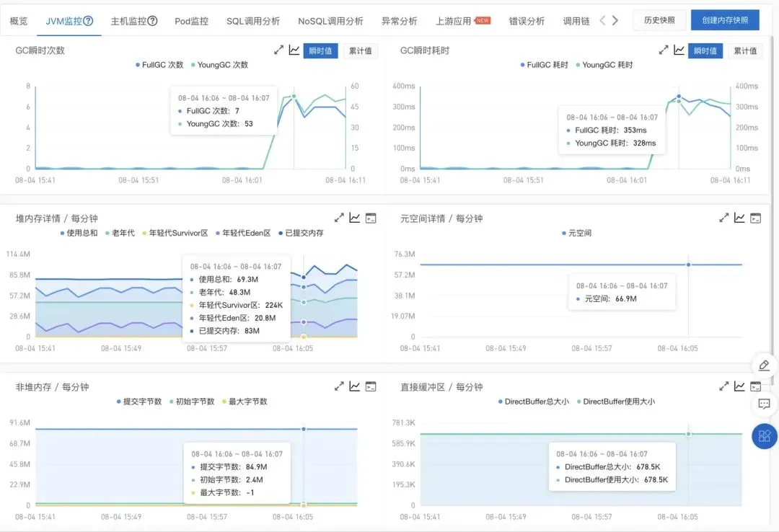779x532 pixels.
Task: Switch to the 异常分析 tab
Action: tap(400, 21)
